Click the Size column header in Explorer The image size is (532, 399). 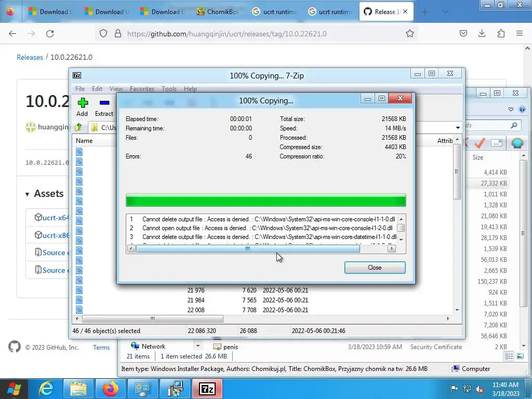click(478, 157)
